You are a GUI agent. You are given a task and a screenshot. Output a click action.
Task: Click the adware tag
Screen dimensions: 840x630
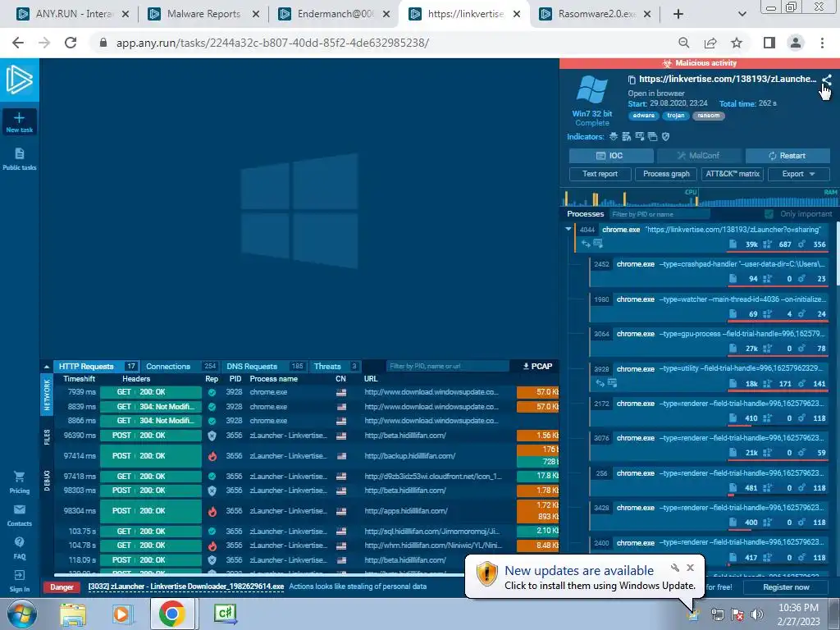point(643,116)
